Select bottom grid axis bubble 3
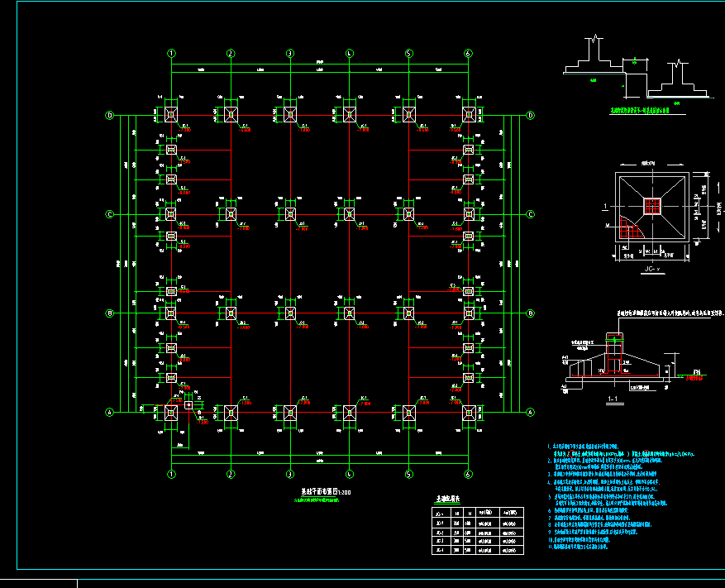The image size is (725, 588). [x=289, y=475]
